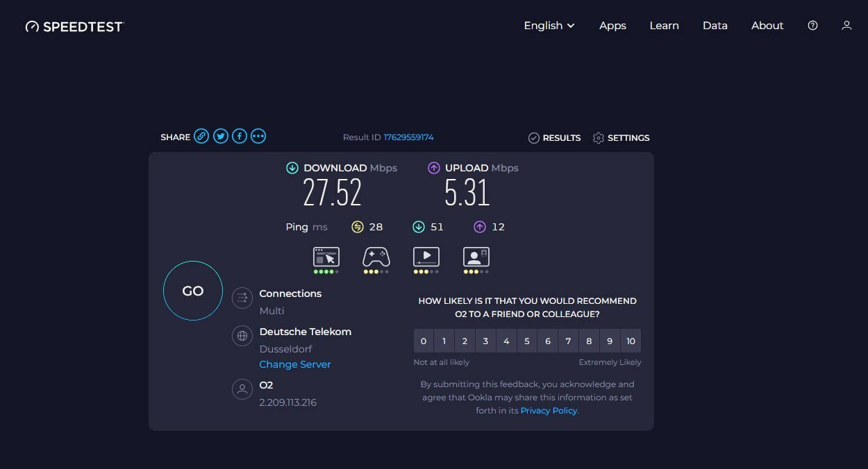Click the upload latency icon

[x=479, y=227]
